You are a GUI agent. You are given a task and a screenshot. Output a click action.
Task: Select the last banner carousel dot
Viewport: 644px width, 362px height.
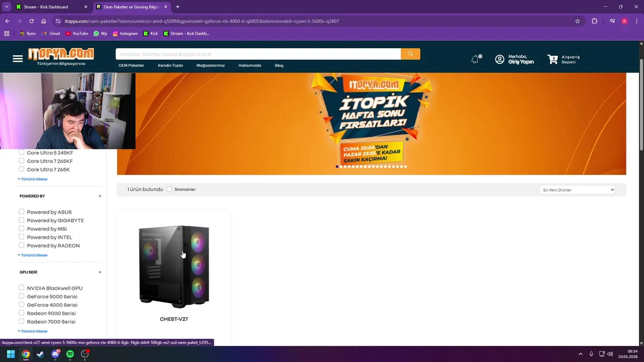(x=406, y=166)
